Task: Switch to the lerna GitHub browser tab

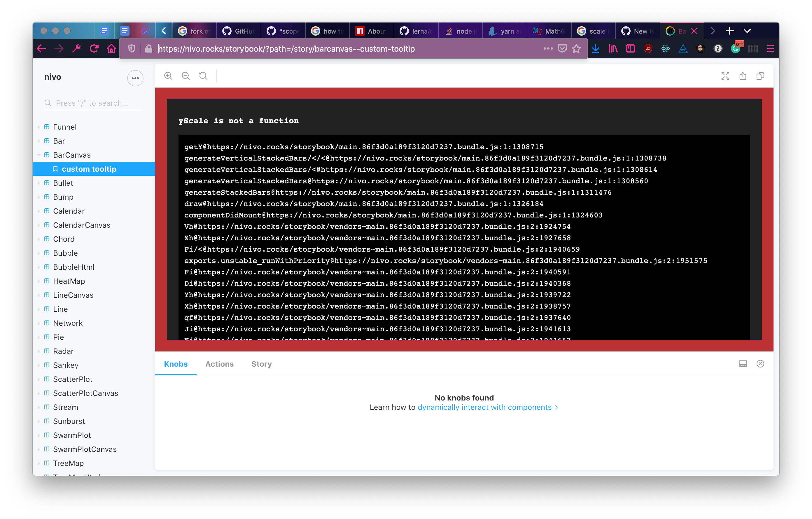Action: click(x=416, y=31)
